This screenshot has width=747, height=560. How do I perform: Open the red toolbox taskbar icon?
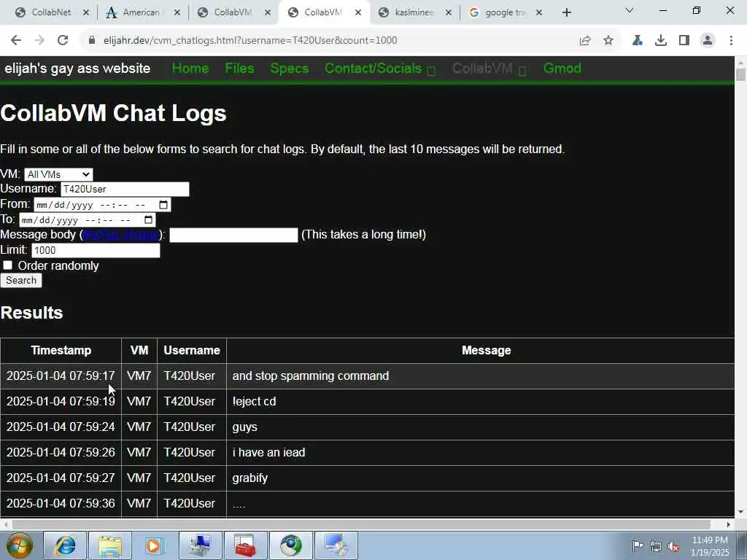pyautogui.click(x=245, y=545)
